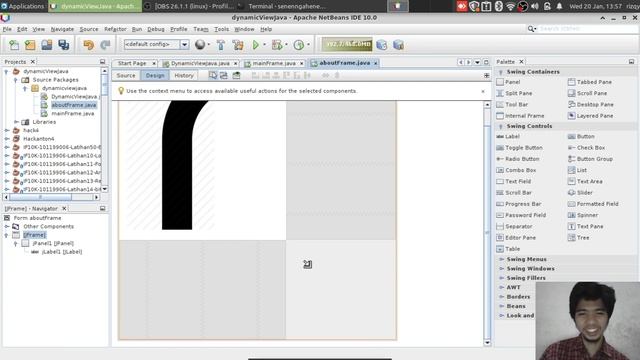Collapse the Swing Containers palette section
The width and height of the screenshot is (640, 360).
point(500,72)
